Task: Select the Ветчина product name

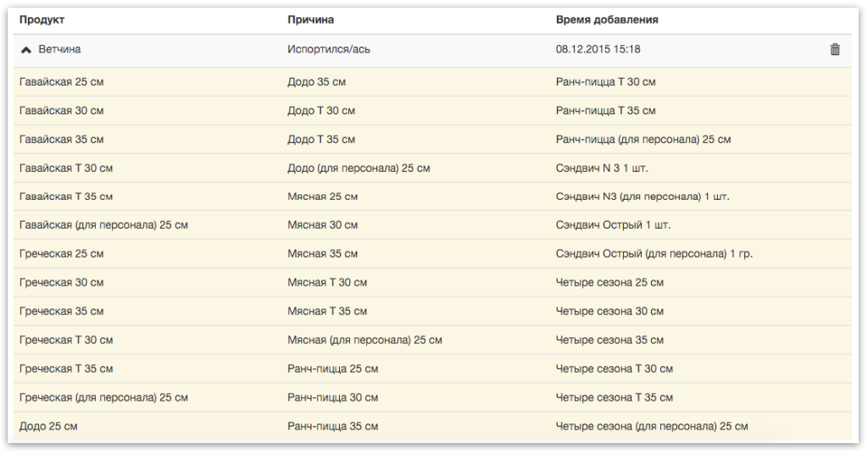Action: coord(59,49)
